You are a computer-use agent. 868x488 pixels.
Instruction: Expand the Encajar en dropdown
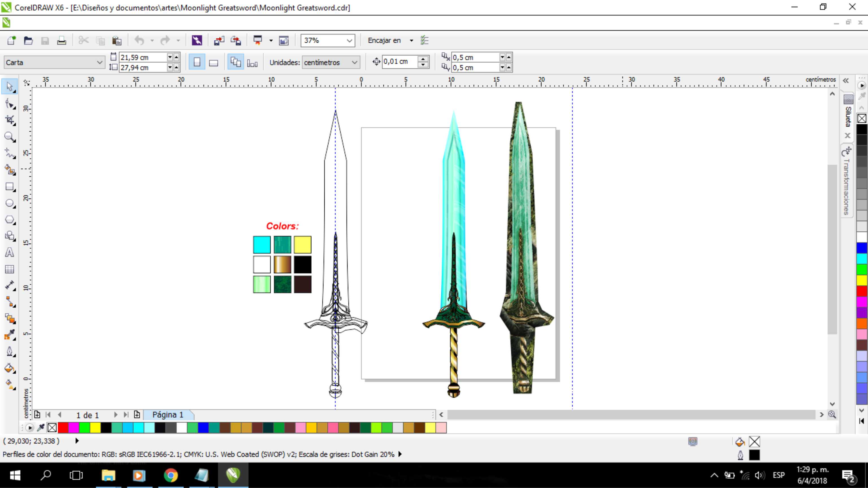pyautogui.click(x=411, y=40)
